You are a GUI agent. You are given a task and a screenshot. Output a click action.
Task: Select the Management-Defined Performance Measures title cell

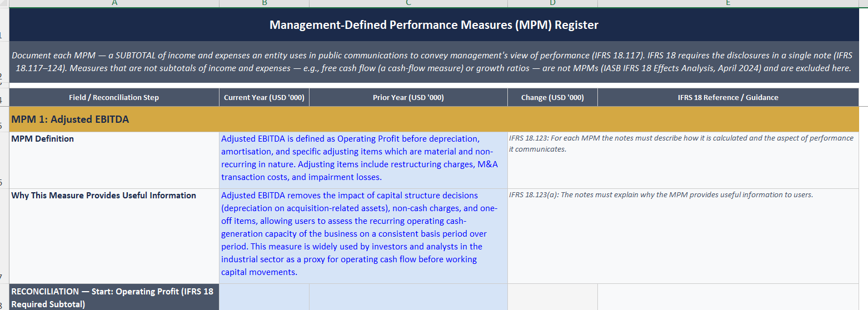pos(434,25)
